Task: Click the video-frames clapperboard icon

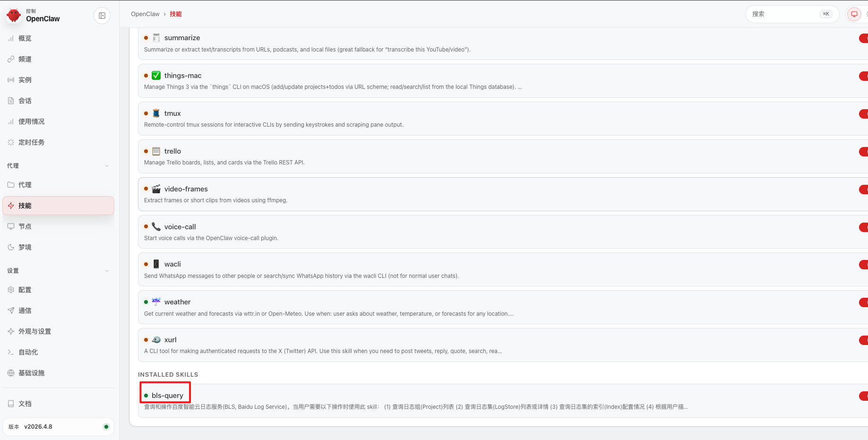Action: 156,189
